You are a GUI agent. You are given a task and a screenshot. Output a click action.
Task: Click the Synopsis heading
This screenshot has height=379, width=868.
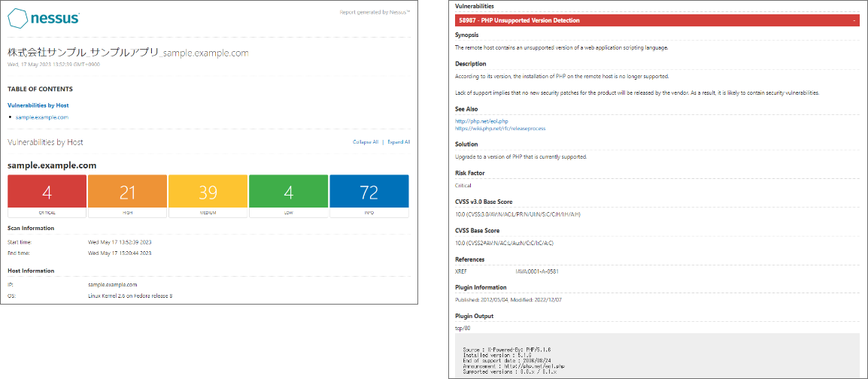(x=466, y=35)
